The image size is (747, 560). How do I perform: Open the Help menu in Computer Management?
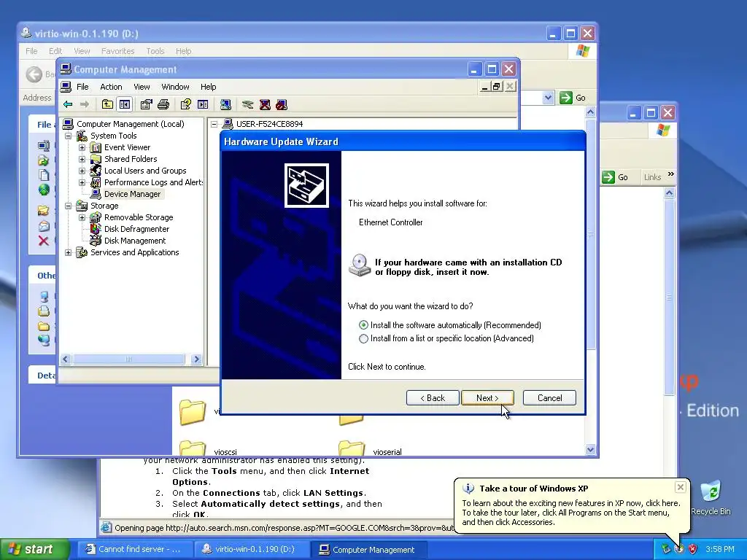tap(208, 87)
